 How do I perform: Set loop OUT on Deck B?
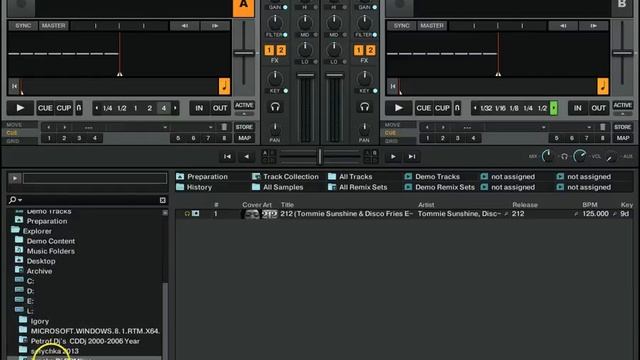(x=599, y=108)
